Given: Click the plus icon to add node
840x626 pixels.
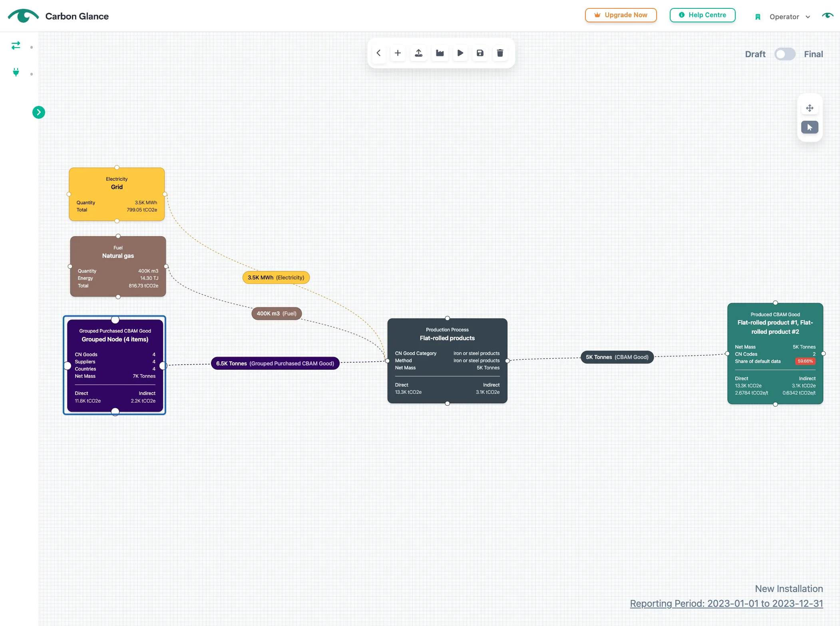Looking at the screenshot, I should pos(398,53).
